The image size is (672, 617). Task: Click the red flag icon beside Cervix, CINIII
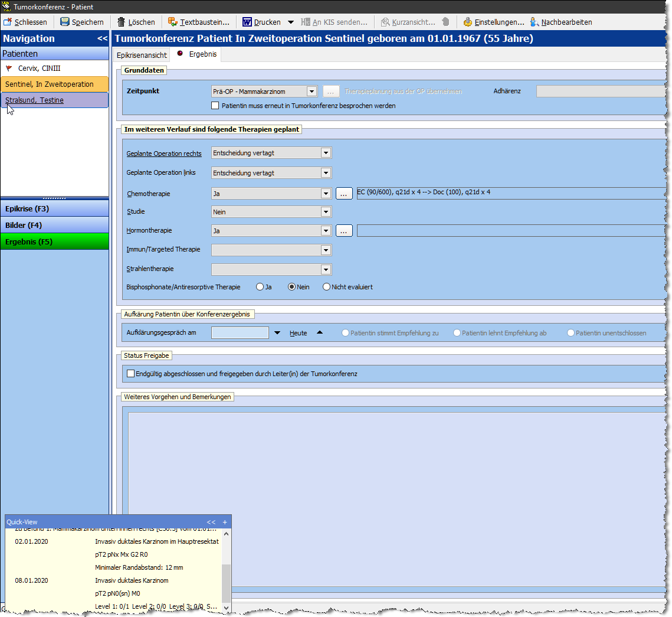click(9, 68)
